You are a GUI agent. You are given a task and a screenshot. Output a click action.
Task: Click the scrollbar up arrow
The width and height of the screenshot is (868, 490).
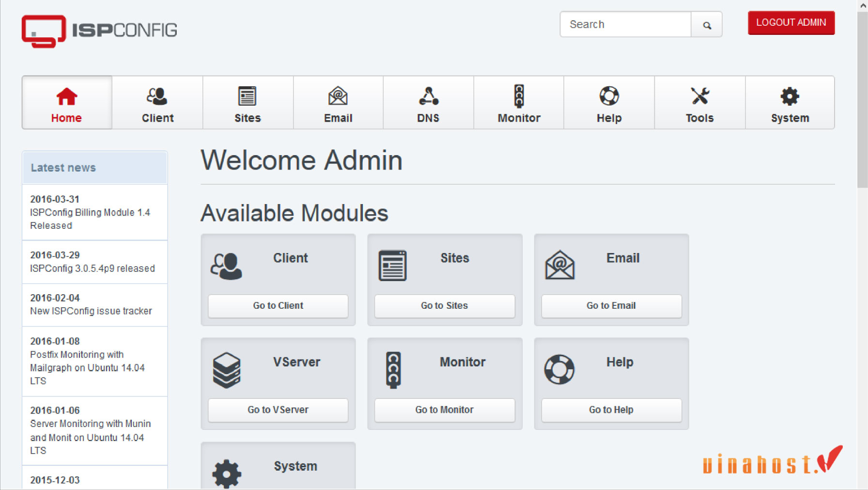tap(862, 5)
